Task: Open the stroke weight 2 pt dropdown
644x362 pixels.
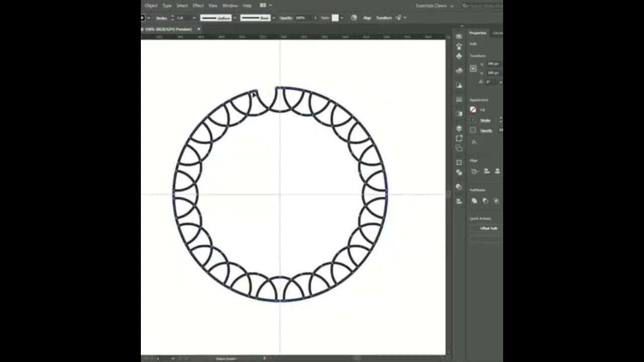Action: 194,18
